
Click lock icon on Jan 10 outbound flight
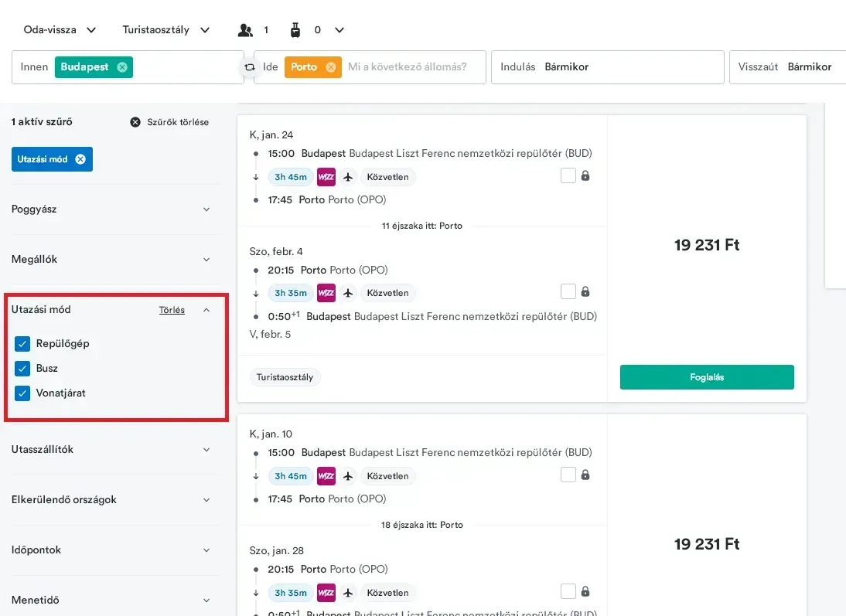click(585, 475)
